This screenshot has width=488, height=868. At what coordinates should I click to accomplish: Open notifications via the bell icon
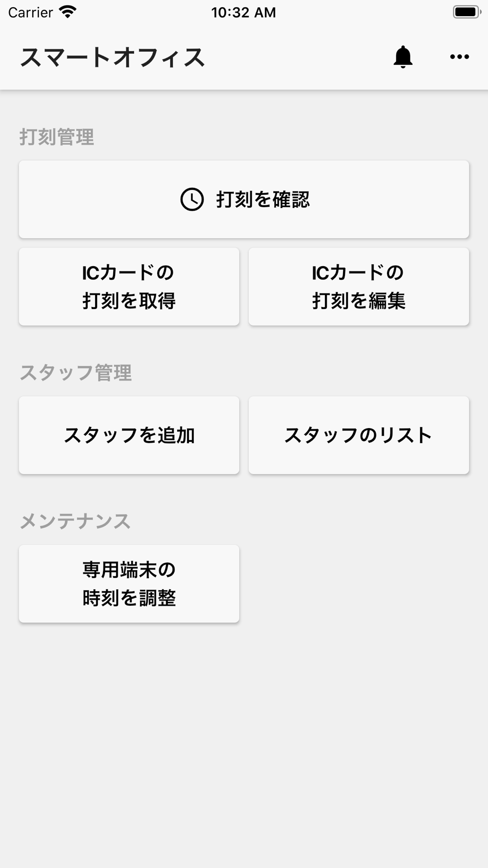point(403,57)
